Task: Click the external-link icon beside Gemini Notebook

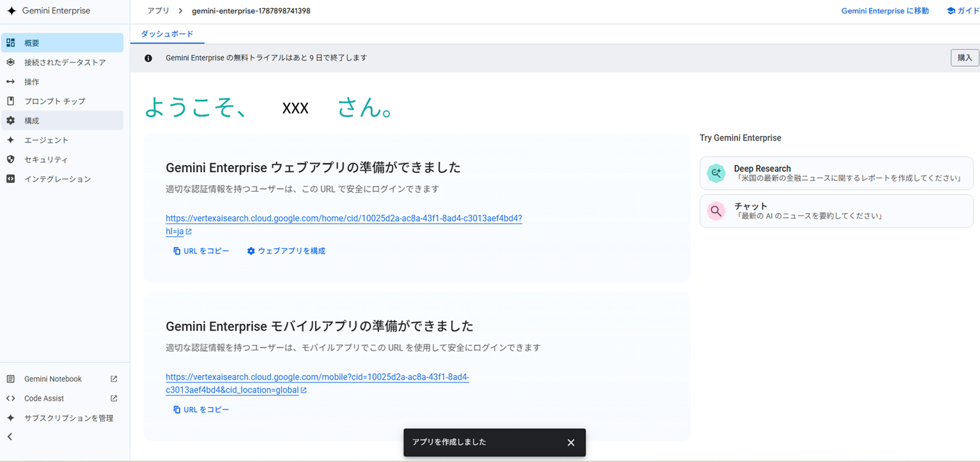Action: 114,379
